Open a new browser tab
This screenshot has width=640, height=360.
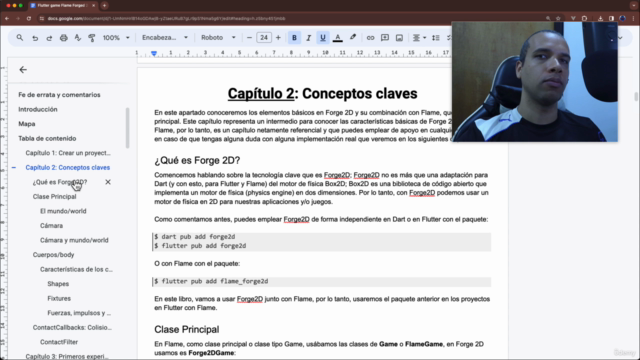point(104,6)
